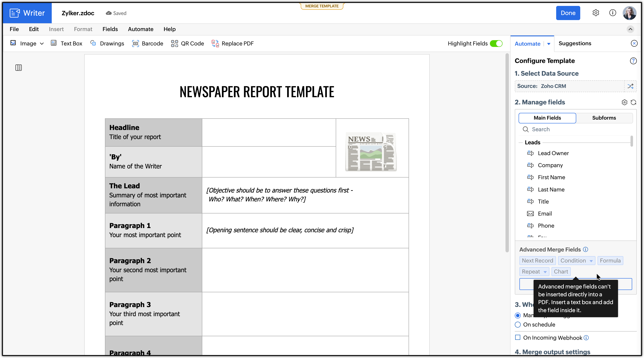The height and width of the screenshot is (358, 644).
Task: Insert a QR Code
Action: 187,43
